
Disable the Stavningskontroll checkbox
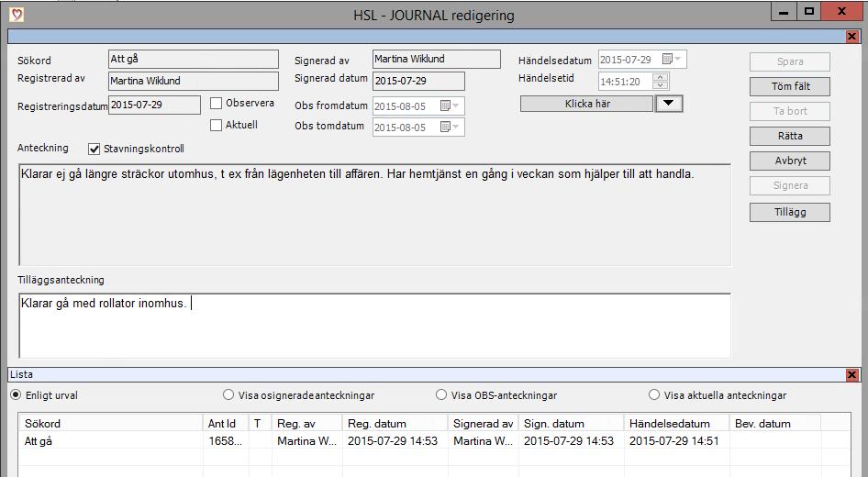tap(95, 149)
